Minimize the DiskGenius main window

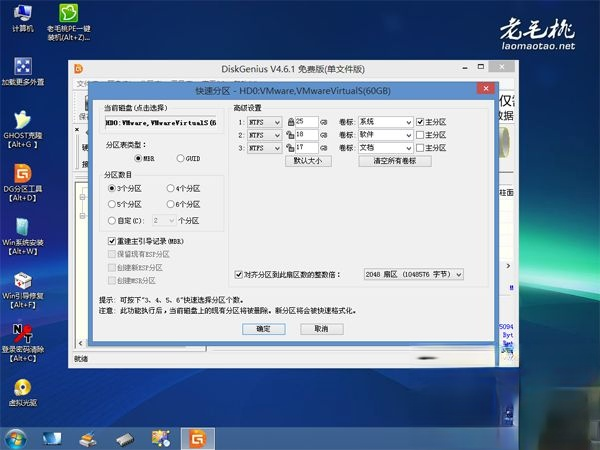465,68
